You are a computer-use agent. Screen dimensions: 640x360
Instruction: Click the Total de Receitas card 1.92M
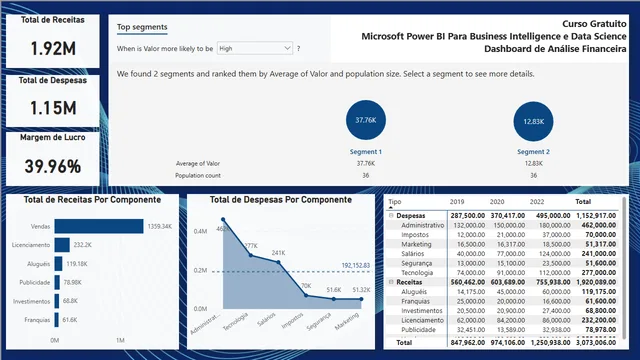[x=53, y=41]
